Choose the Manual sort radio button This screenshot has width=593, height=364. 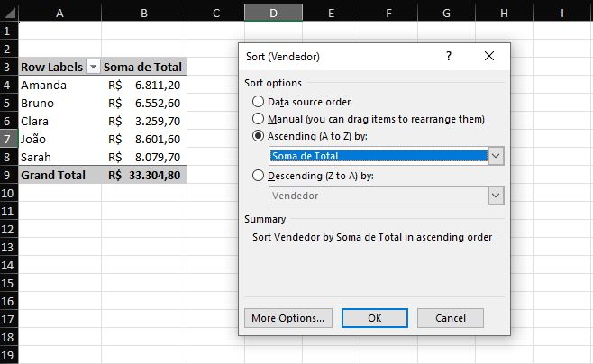(260, 119)
